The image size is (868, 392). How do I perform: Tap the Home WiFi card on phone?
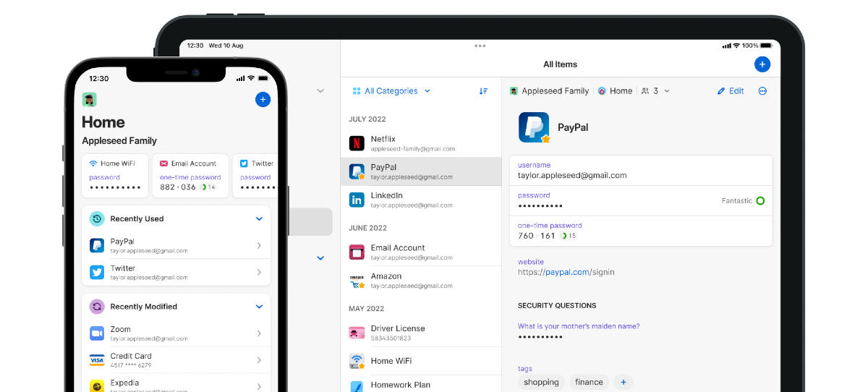[116, 176]
